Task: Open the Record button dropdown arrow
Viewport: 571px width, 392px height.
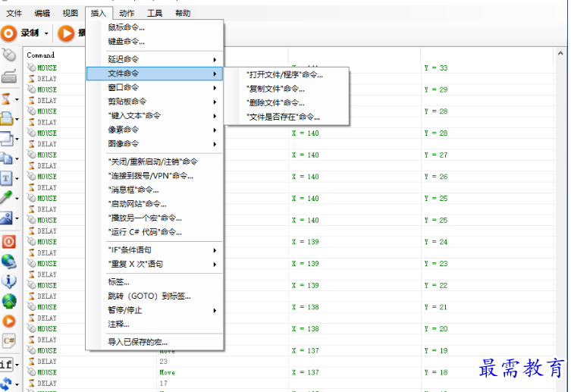Action: 46,33
